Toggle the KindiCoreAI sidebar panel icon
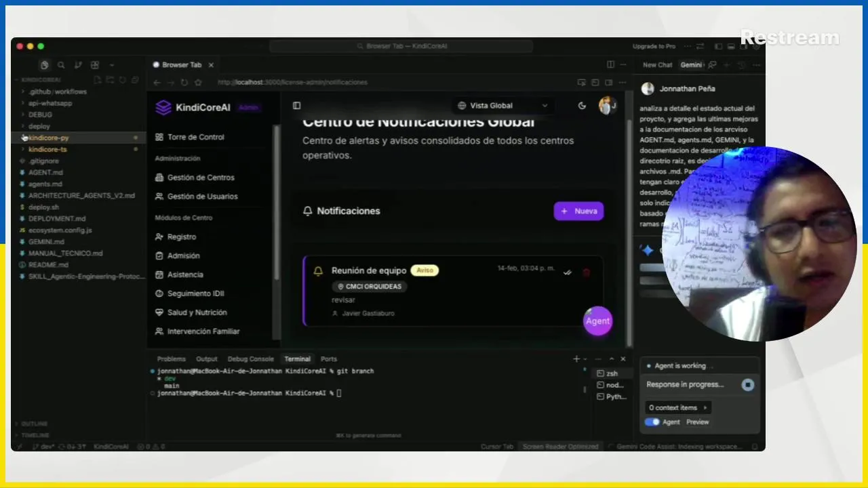Image resolution: width=868 pixels, height=488 pixels. pyautogui.click(x=296, y=106)
